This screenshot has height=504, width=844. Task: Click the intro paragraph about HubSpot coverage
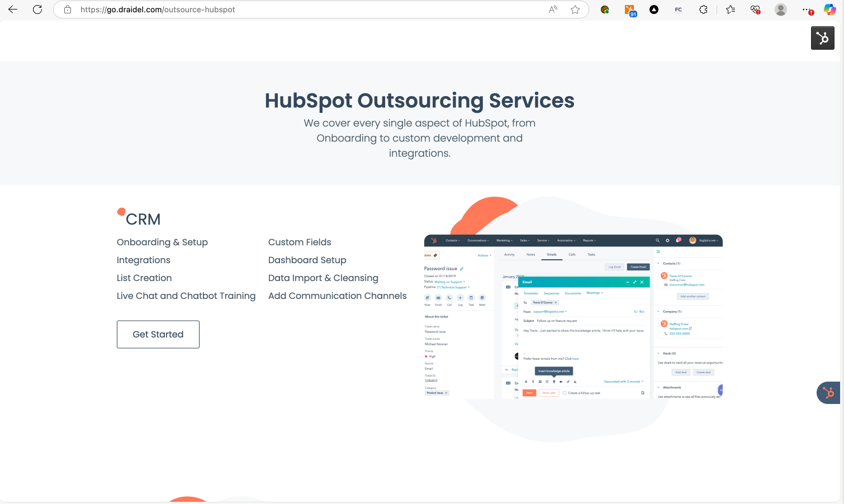[x=420, y=138]
